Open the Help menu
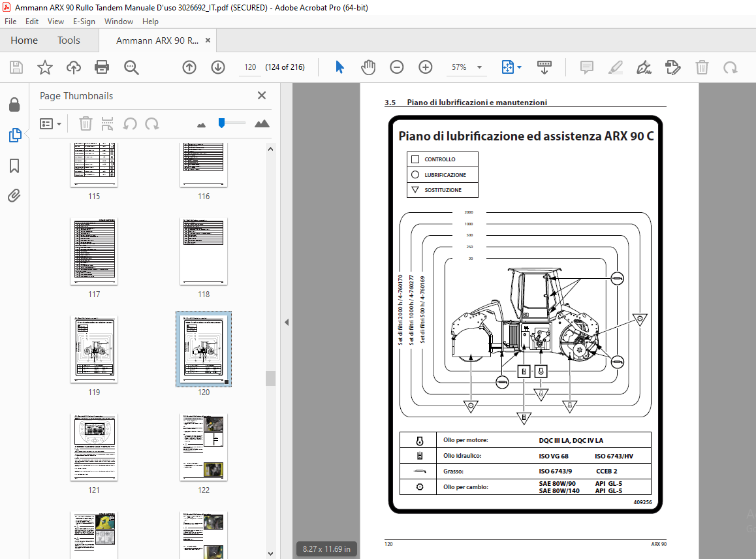Image resolution: width=756 pixels, height=559 pixels. (x=150, y=21)
